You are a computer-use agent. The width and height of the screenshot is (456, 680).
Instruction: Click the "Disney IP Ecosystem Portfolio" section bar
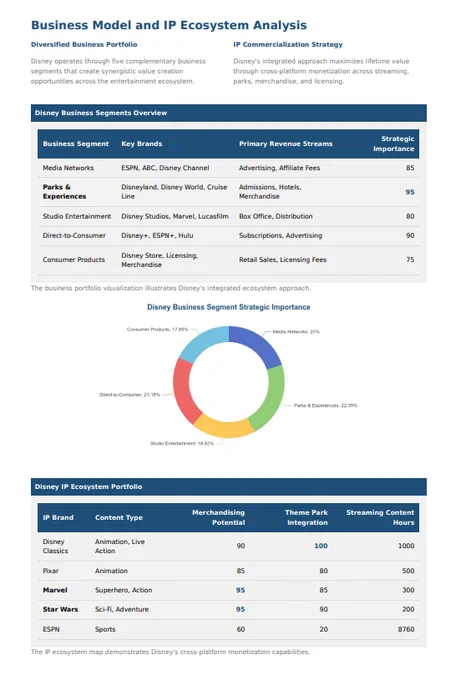pos(229,487)
